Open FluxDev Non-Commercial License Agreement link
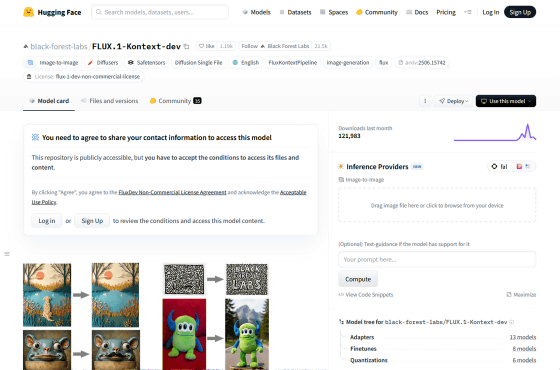 (x=172, y=192)
